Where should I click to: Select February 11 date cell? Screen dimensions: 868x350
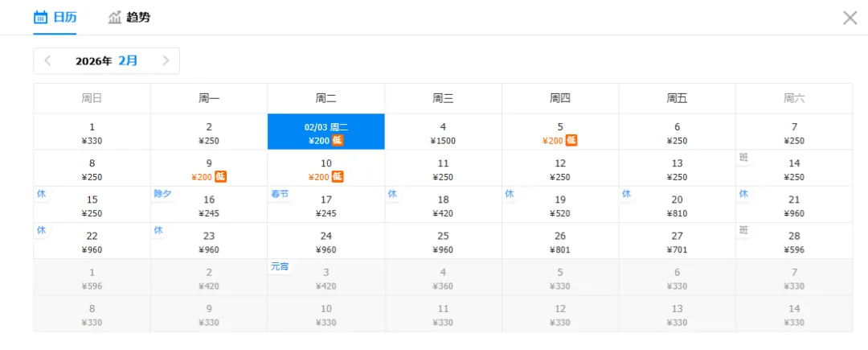click(443, 168)
